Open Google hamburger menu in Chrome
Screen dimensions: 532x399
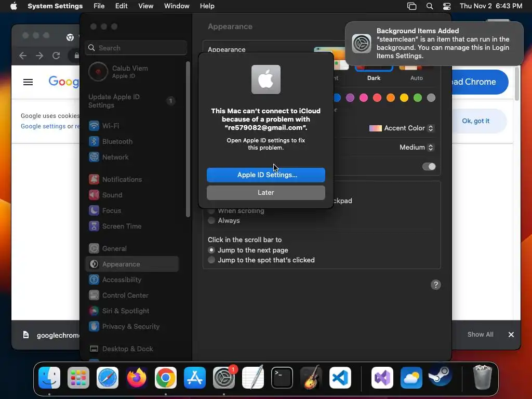tap(28, 82)
